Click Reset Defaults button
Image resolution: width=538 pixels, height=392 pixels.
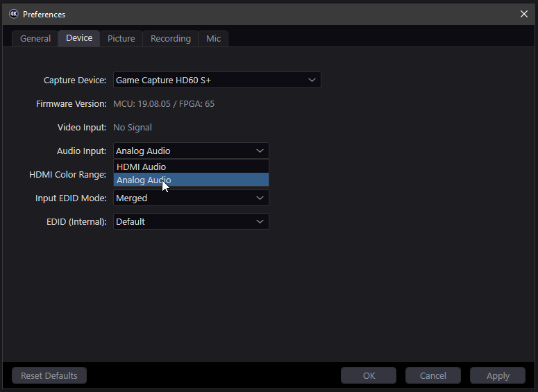(x=49, y=375)
